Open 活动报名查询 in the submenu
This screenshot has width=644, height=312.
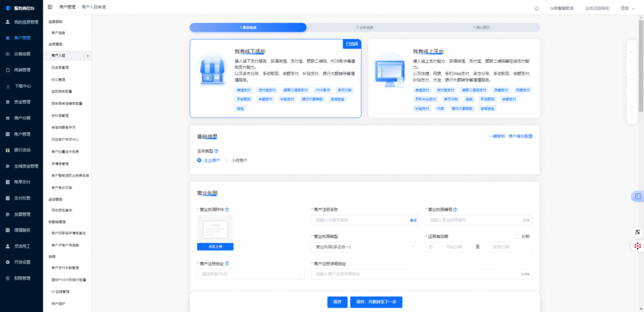(62, 210)
